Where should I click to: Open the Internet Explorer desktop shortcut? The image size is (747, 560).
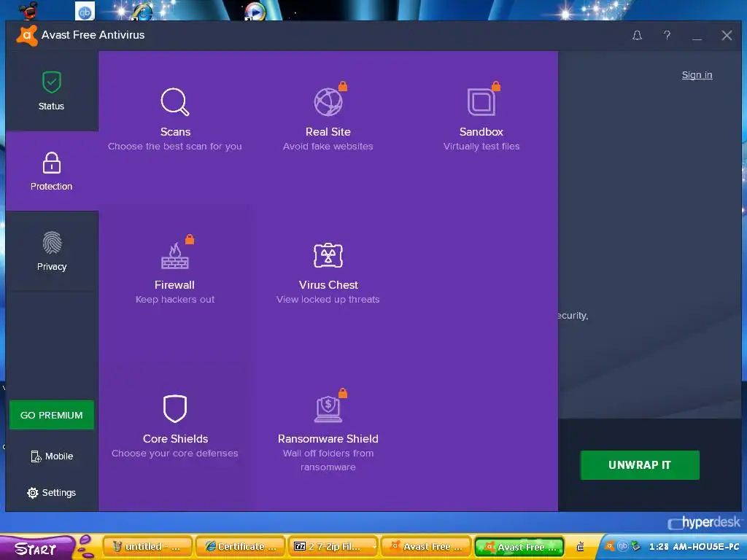142,11
